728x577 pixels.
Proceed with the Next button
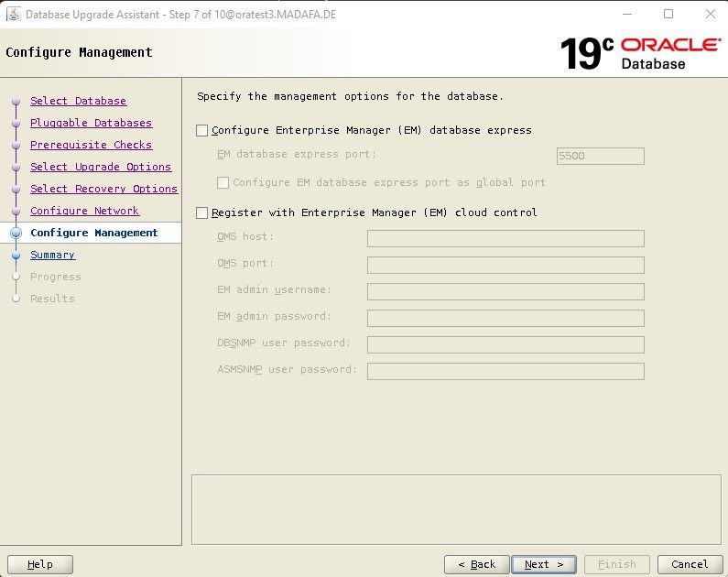(544, 564)
